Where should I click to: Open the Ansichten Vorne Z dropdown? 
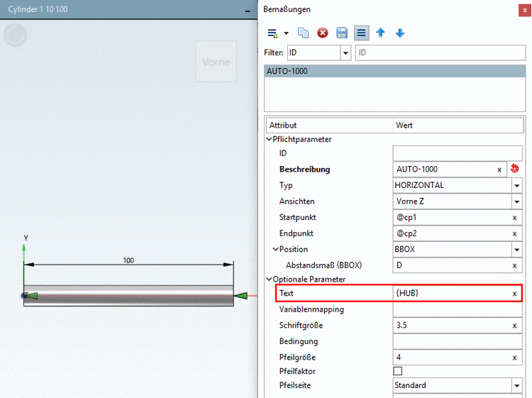[516, 201]
